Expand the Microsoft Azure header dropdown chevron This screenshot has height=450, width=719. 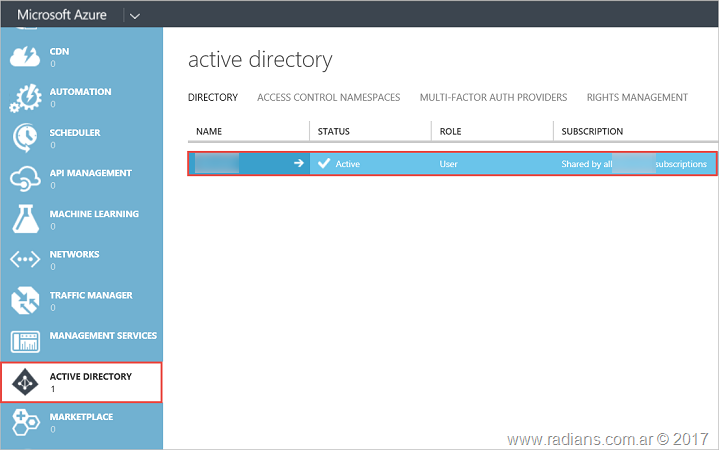(135, 14)
